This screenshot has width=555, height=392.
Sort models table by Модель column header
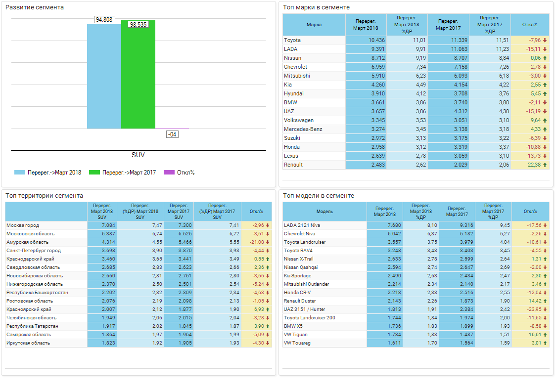(324, 212)
